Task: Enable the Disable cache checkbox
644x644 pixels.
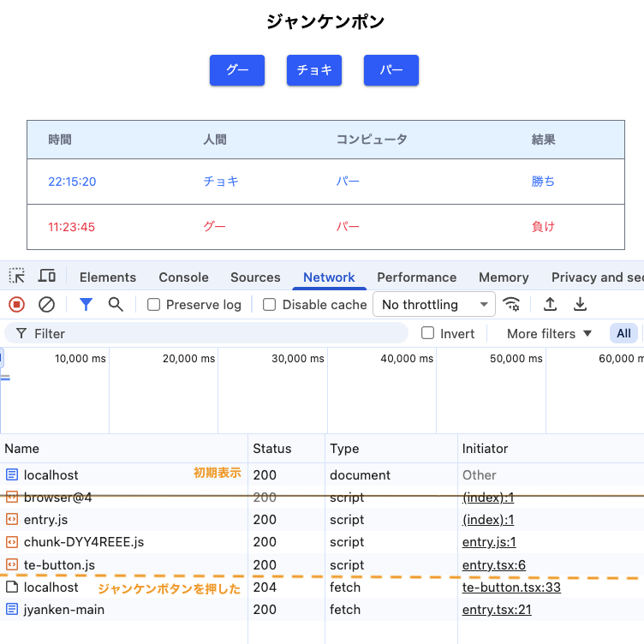Action: pyautogui.click(x=270, y=305)
